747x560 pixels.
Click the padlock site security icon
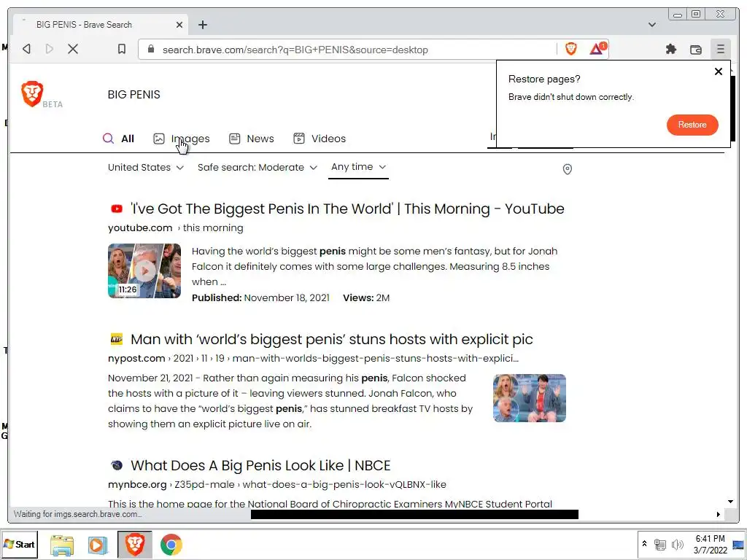[x=151, y=49]
